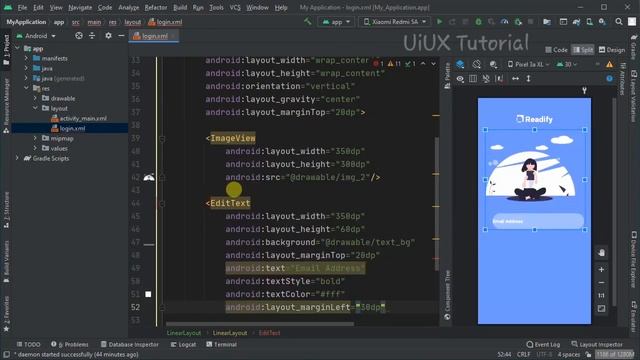Image resolution: width=640 pixels, height=360 pixels.
Task: Click the Make Project hammer icon
Action: tap(307, 22)
